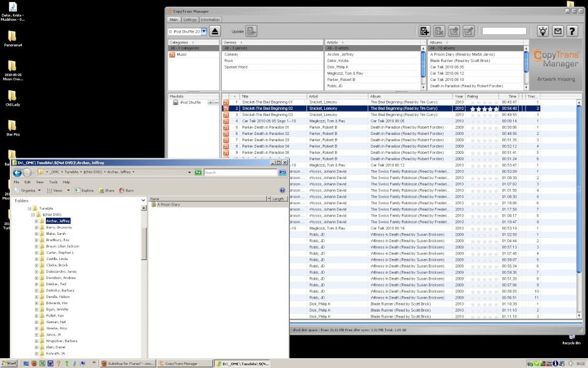Image resolution: width=588 pixels, height=368 pixels.
Task: Set rating for Snicket-The Bad Beginning 01
Action: (x=484, y=102)
